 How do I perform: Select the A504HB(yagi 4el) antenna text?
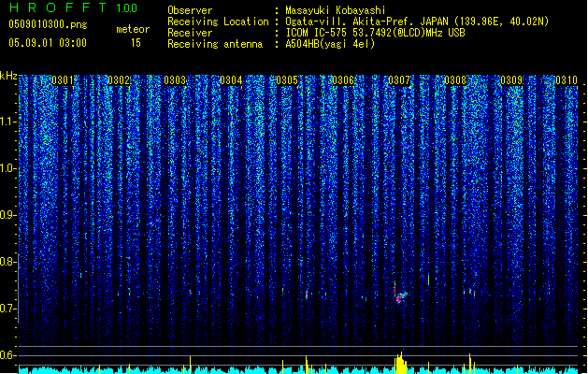pos(330,44)
